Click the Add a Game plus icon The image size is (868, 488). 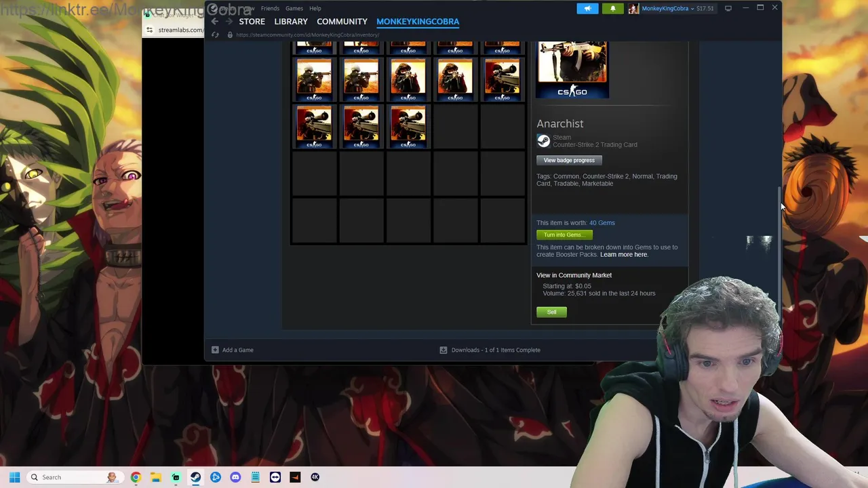pyautogui.click(x=215, y=350)
